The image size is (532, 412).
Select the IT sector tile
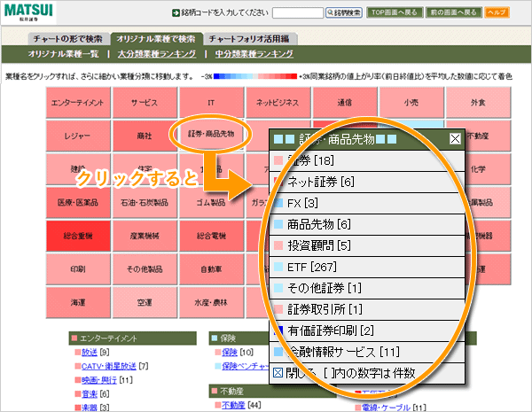coord(211,103)
